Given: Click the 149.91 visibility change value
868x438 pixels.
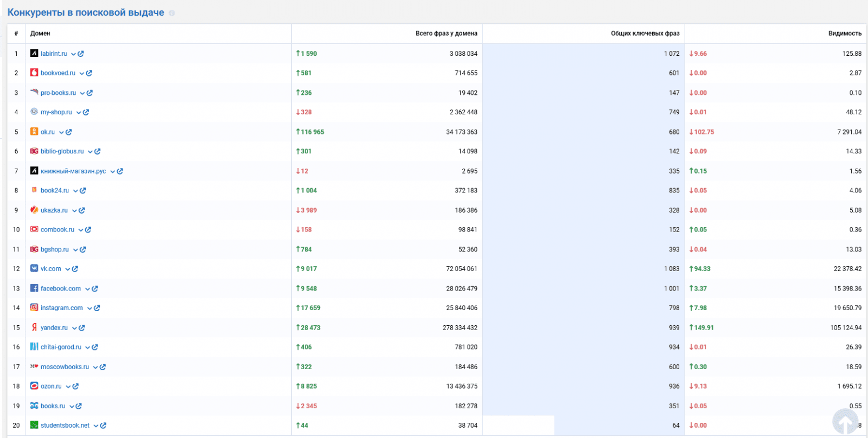Looking at the screenshot, I should click(701, 328).
